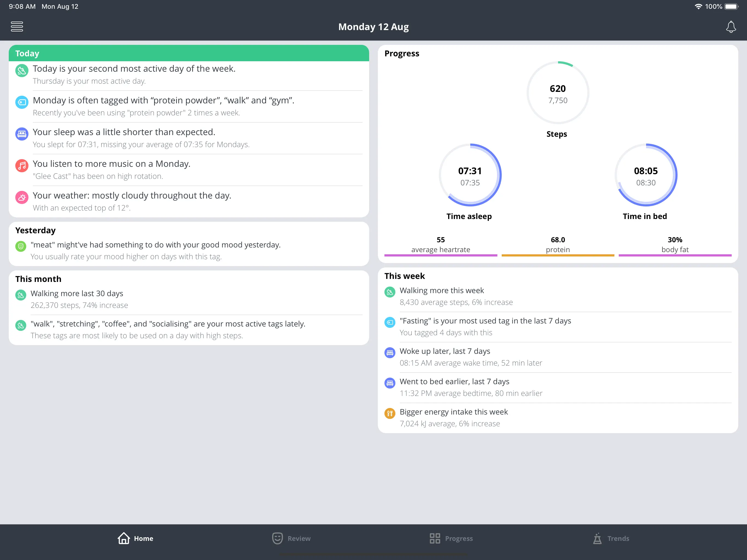Click the shoe icon in Today section
The height and width of the screenshot is (560, 747).
tap(22, 71)
